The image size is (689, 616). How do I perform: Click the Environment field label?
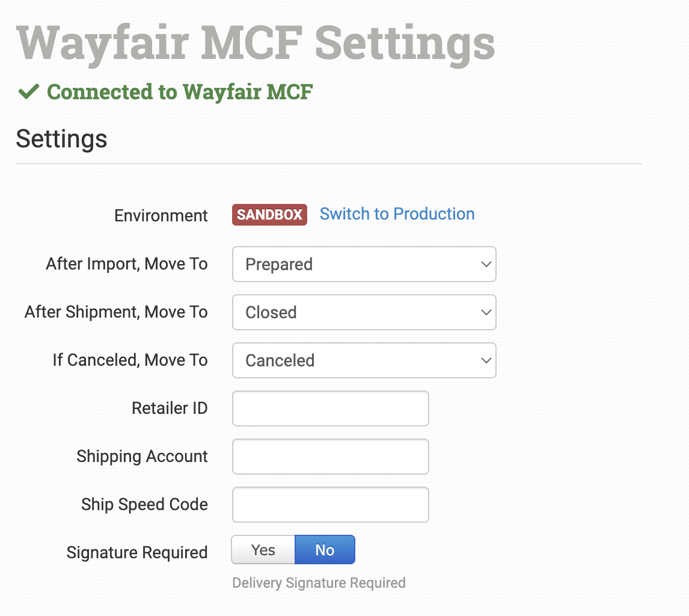pyautogui.click(x=161, y=215)
